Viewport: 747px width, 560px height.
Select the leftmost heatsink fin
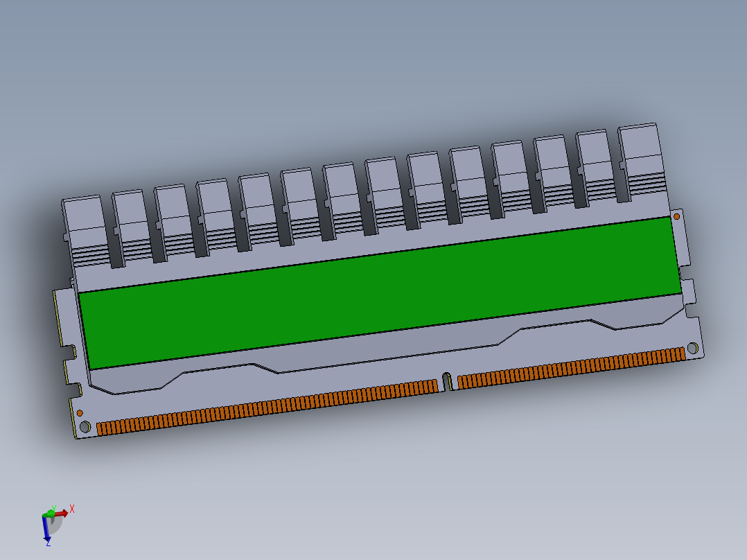click(x=87, y=231)
